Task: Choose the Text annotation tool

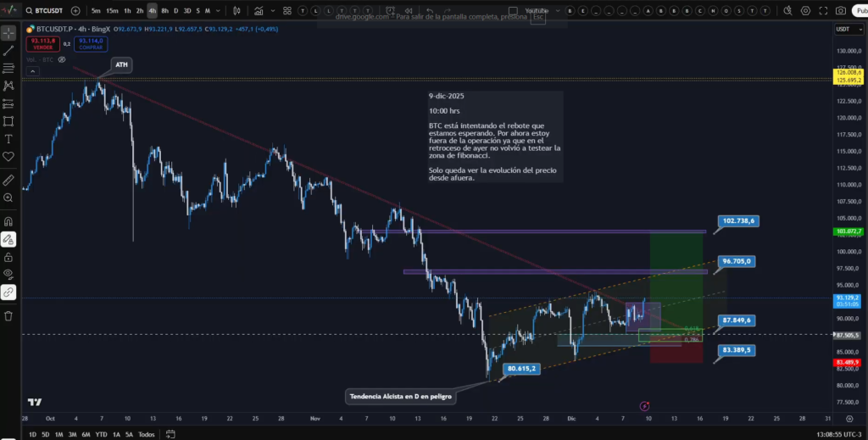Action: (8, 139)
